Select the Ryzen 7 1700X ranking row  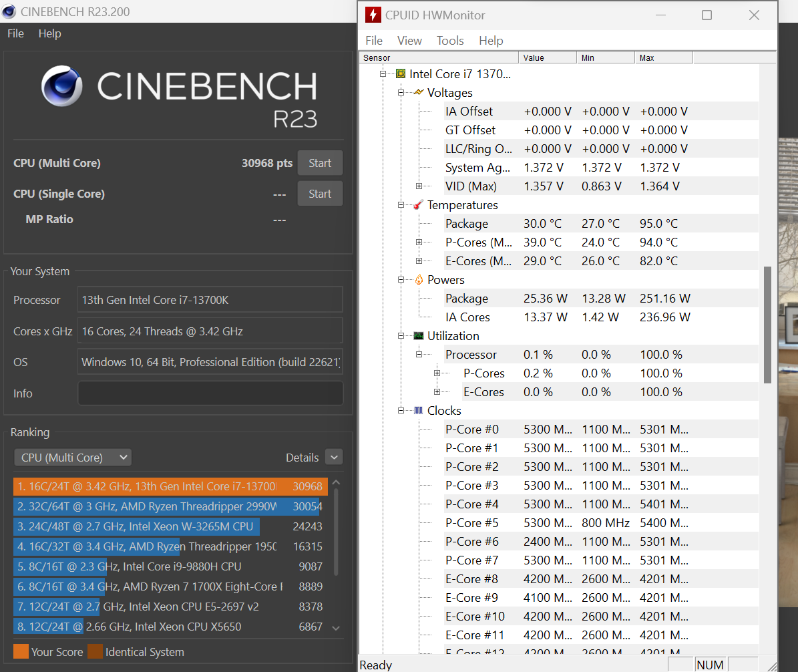[170, 586]
